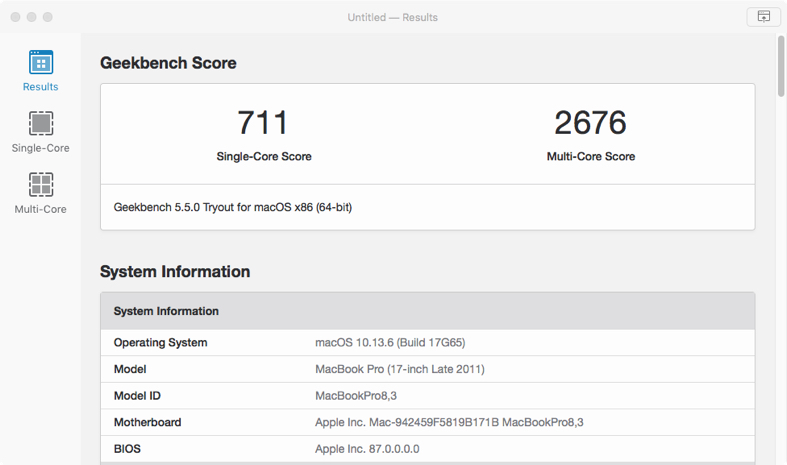Click the green zoom window button
Screen dimensions: 787x465
tap(48, 17)
